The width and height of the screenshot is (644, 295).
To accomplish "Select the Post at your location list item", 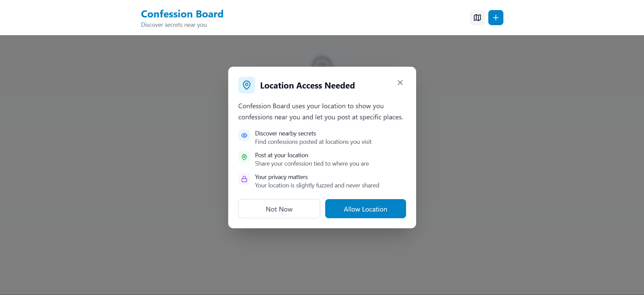I will (312, 159).
